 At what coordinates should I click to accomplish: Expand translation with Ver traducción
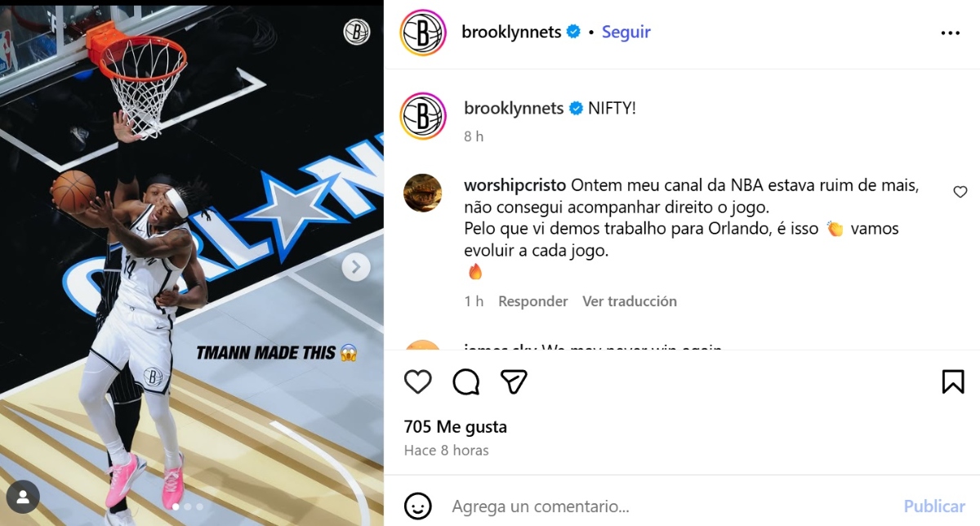630,301
